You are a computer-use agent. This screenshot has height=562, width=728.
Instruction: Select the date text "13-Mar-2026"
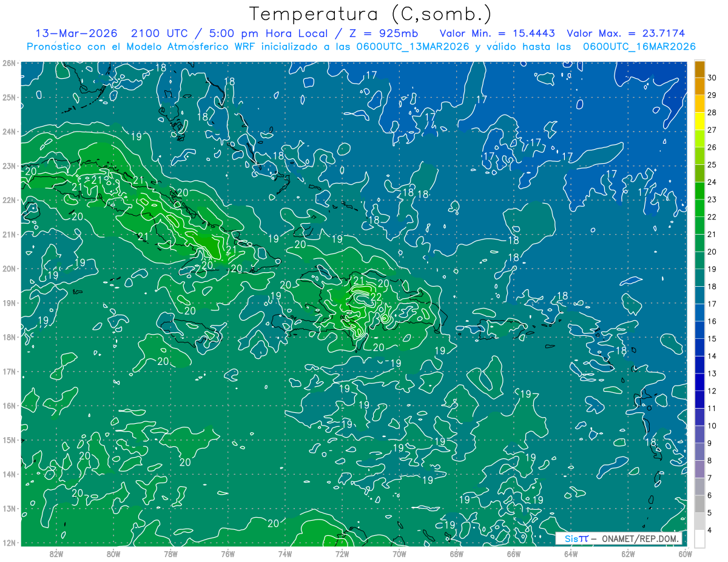[x=75, y=33]
